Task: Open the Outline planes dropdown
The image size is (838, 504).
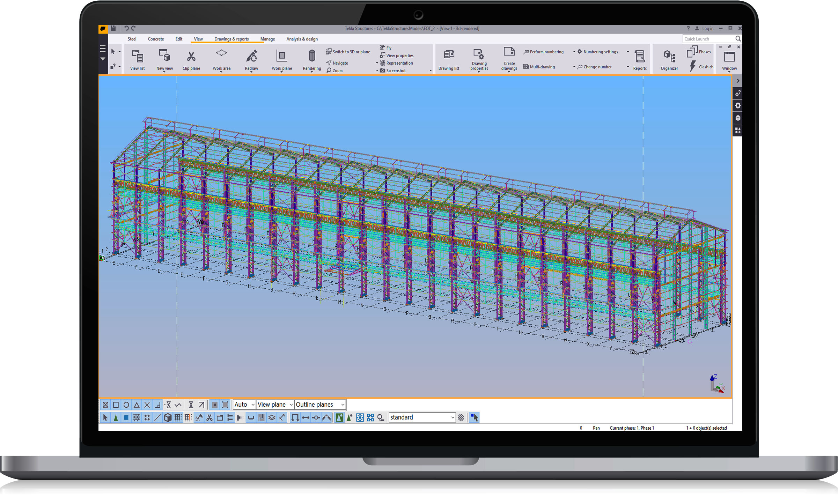Action: click(320, 405)
